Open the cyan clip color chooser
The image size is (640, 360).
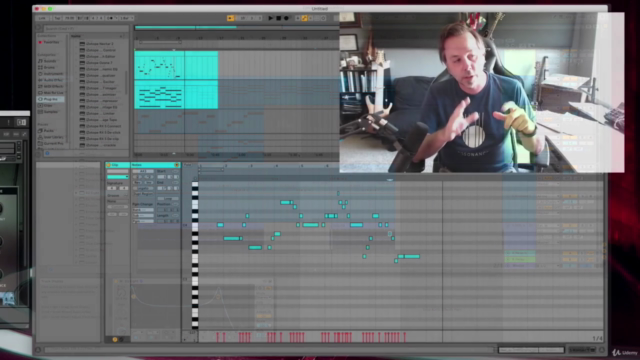[118, 177]
